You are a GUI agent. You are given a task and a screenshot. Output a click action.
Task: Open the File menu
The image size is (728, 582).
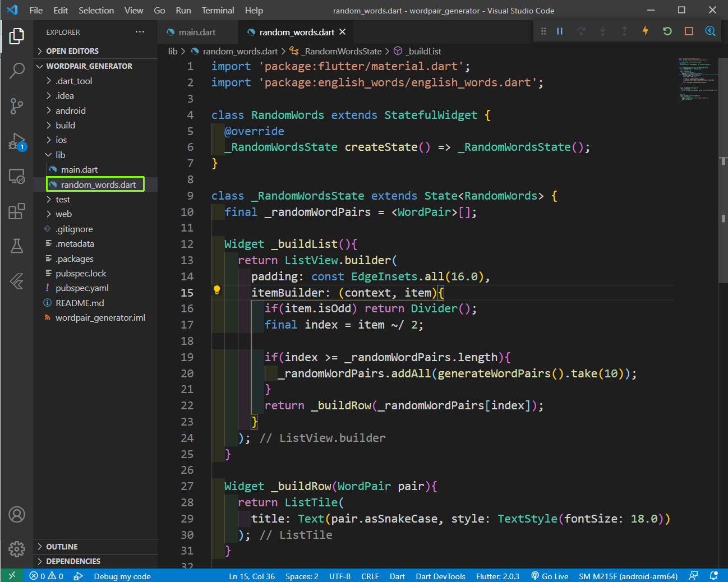(36, 10)
